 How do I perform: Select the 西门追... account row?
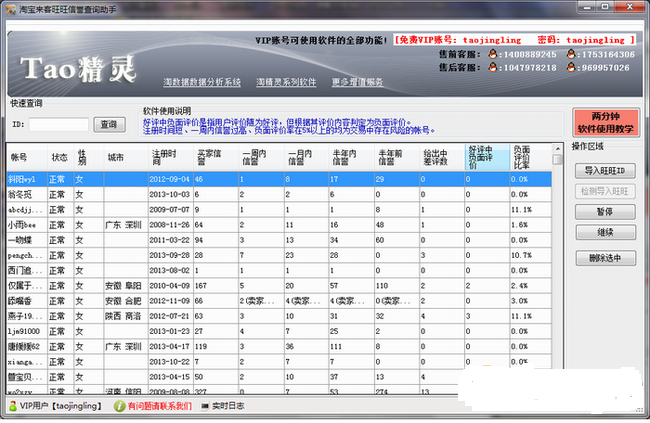coord(279,270)
